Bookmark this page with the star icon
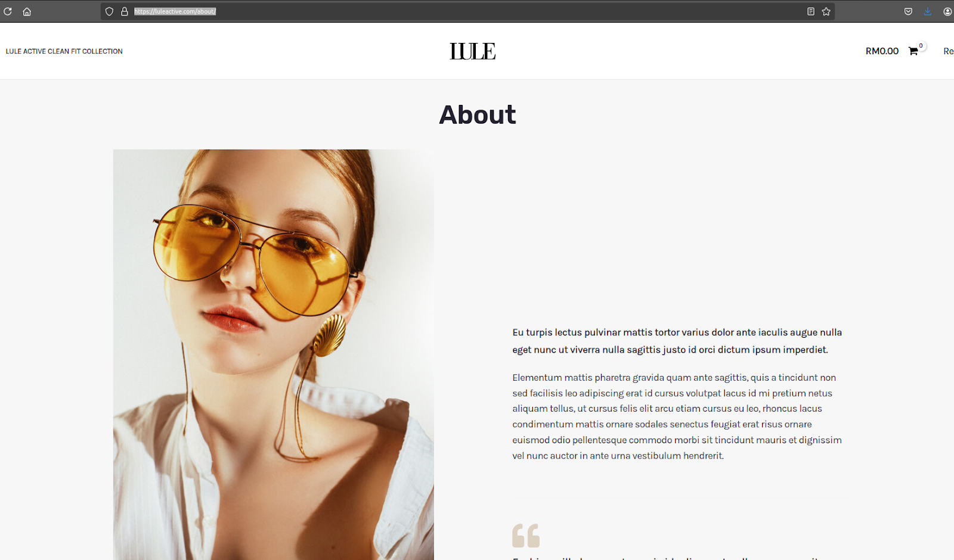 click(x=826, y=11)
